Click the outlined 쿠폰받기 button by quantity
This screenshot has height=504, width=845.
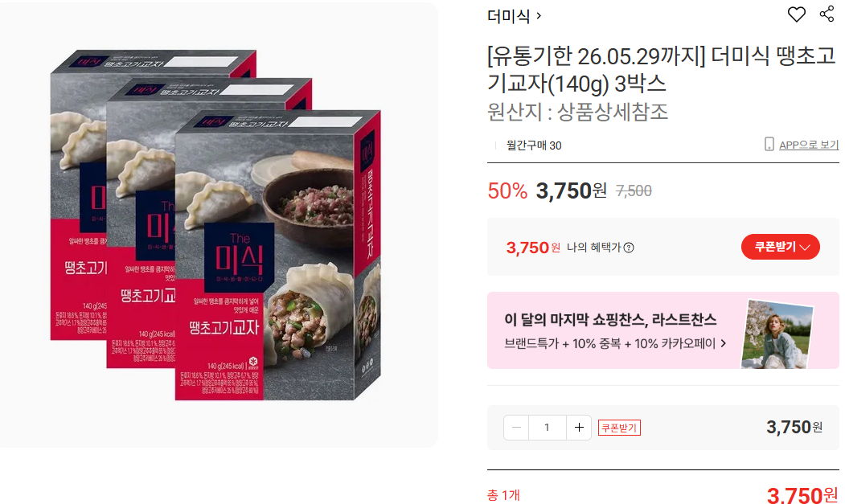(619, 428)
